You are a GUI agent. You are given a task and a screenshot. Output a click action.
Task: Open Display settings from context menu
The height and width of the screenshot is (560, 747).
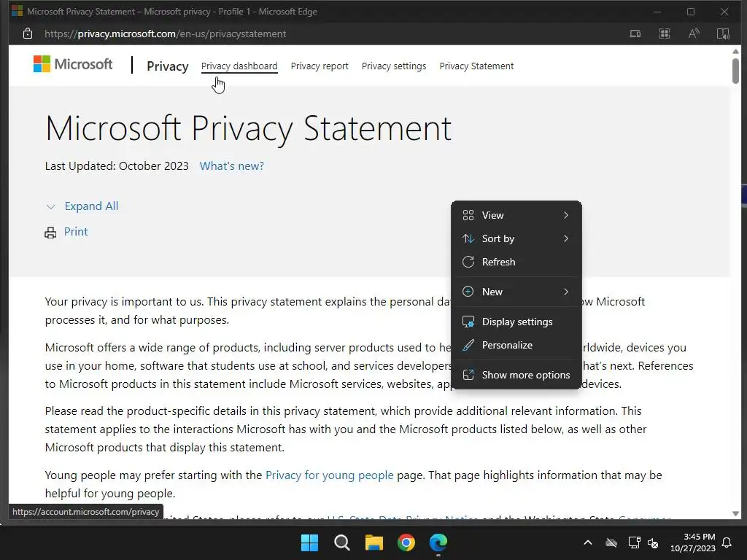tap(516, 322)
